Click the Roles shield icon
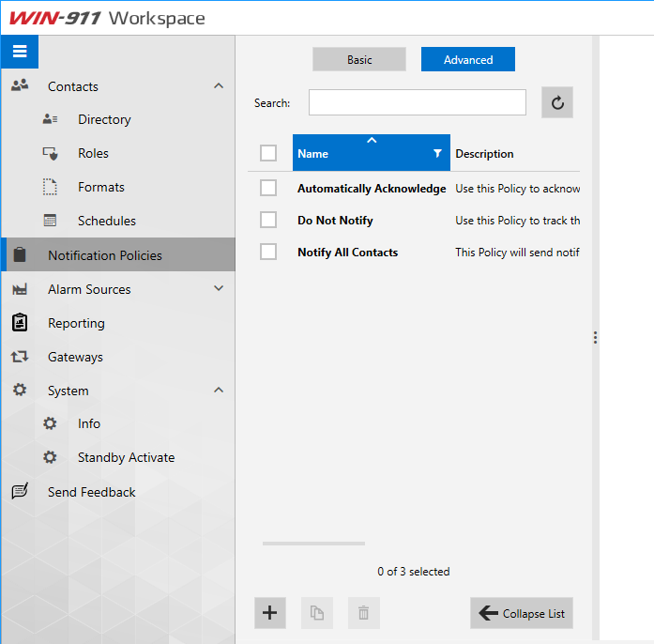 pos(50,153)
